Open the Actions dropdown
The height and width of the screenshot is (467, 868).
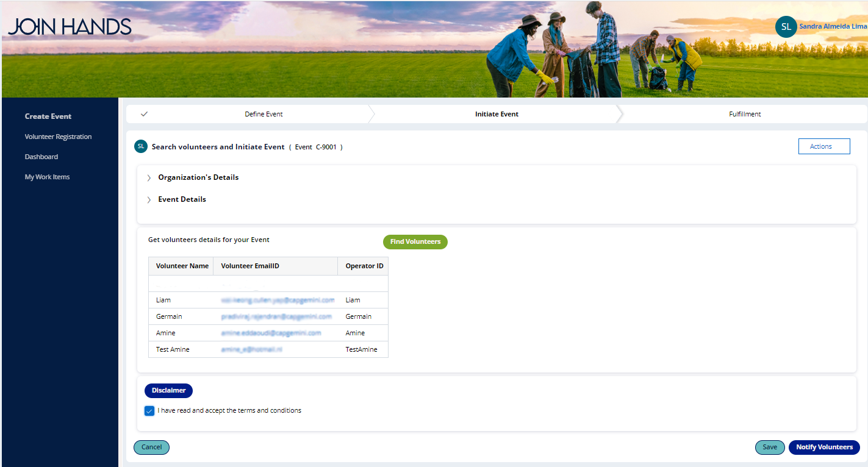[x=824, y=146]
